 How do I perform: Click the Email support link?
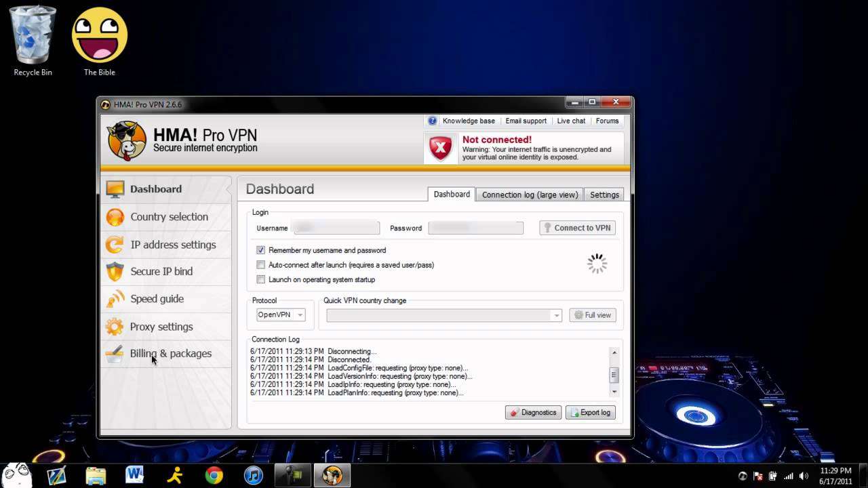pos(526,121)
